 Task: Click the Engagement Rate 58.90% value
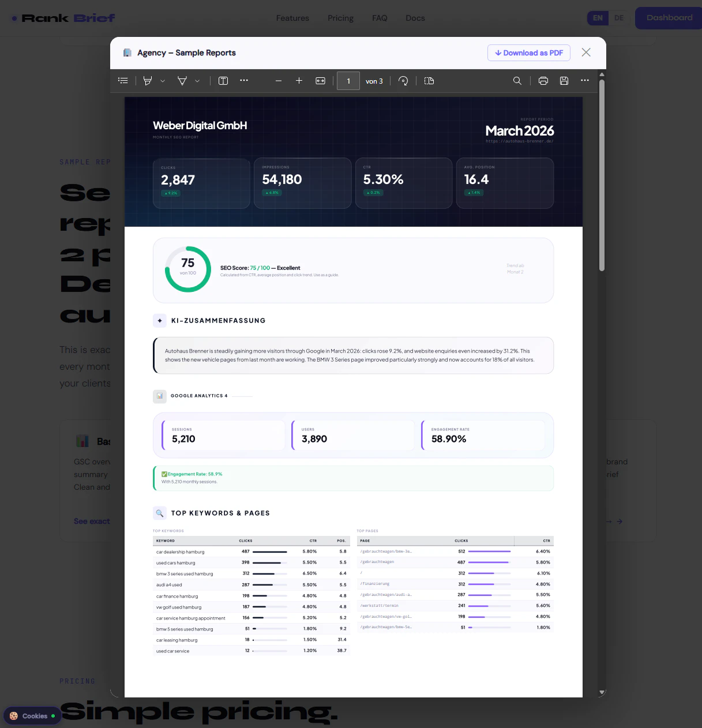[449, 439]
